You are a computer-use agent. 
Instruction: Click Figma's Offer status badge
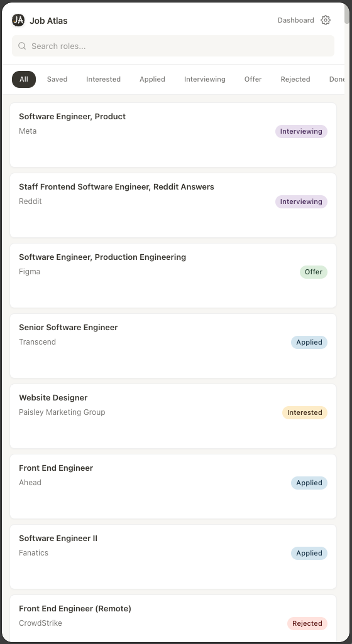(314, 272)
